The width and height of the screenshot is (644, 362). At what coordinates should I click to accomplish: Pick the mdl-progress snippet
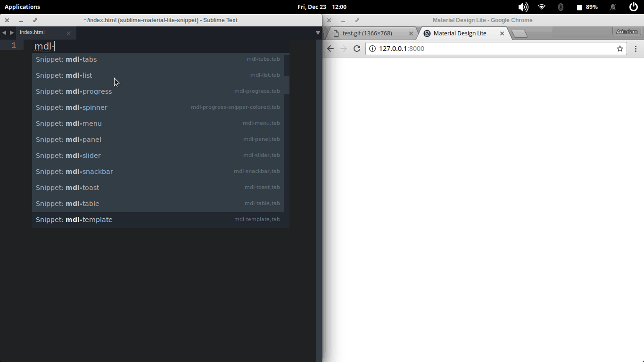tap(158, 91)
